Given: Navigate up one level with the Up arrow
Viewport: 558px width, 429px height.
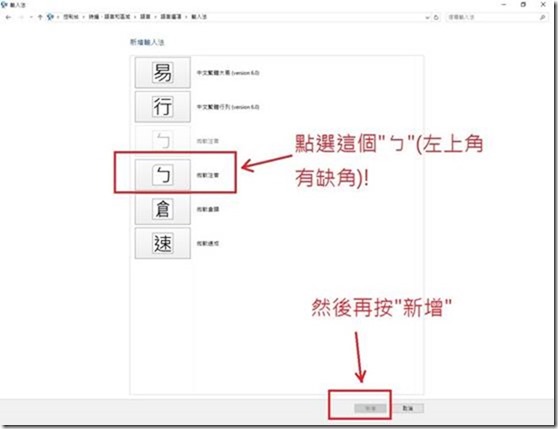Looking at the screenshot, I should point(40,17).
